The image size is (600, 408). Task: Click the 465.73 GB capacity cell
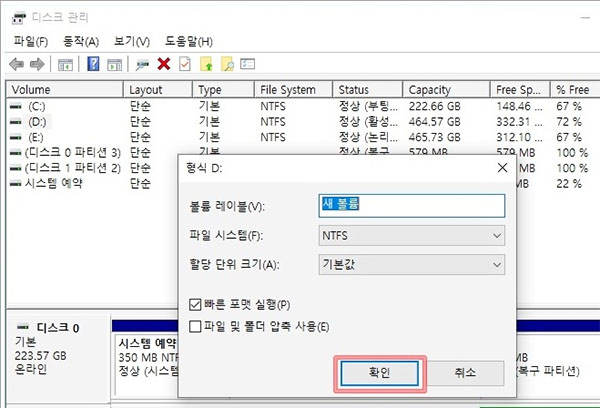point(434,137)
